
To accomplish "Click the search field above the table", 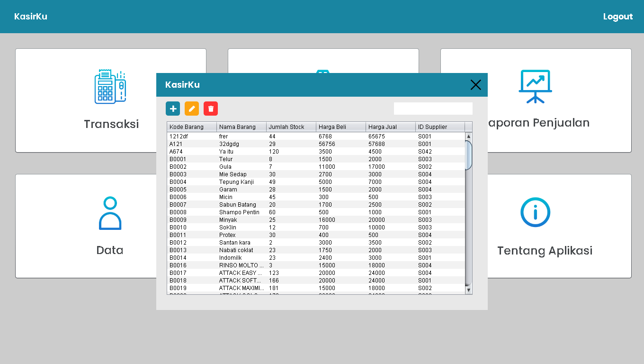I will pyautogui.click(x=433, y=109).
